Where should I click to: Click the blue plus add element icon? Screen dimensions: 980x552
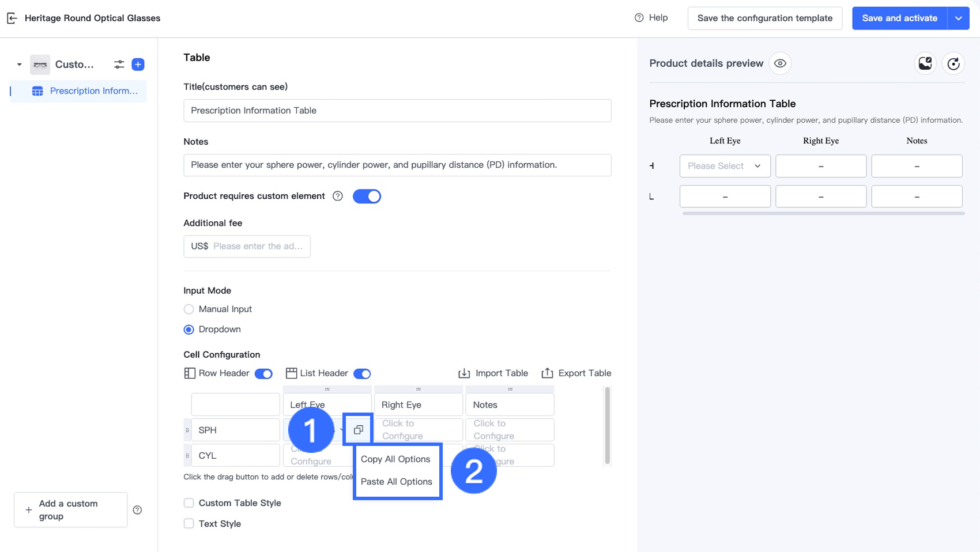coord(138,65)
